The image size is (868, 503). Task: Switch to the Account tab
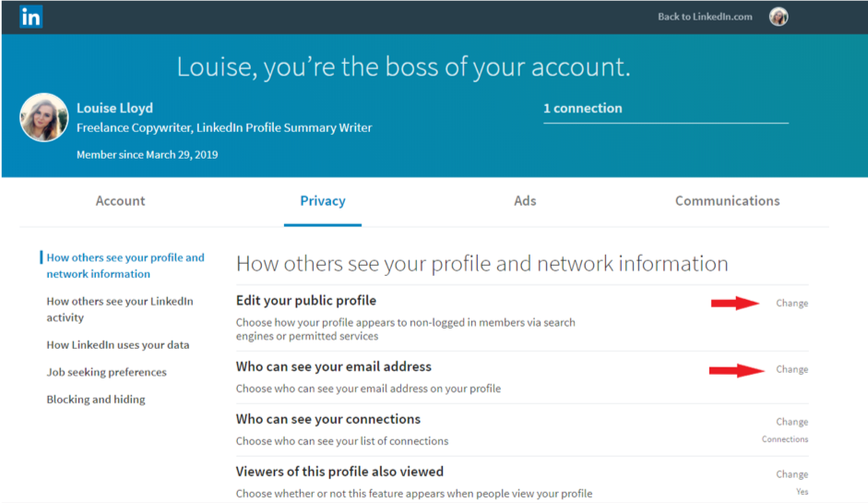pyautogui.click(x=120, y=201)
